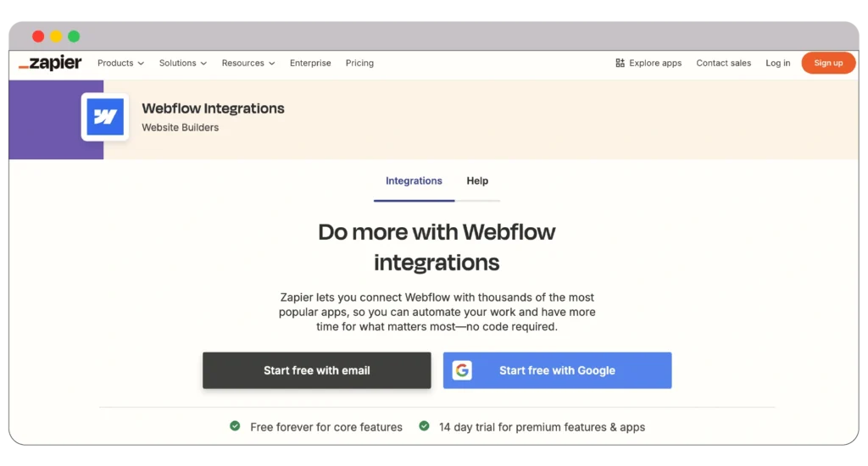
Task: Switch to the Integrations tab
Action: click(x=414, y=181)
